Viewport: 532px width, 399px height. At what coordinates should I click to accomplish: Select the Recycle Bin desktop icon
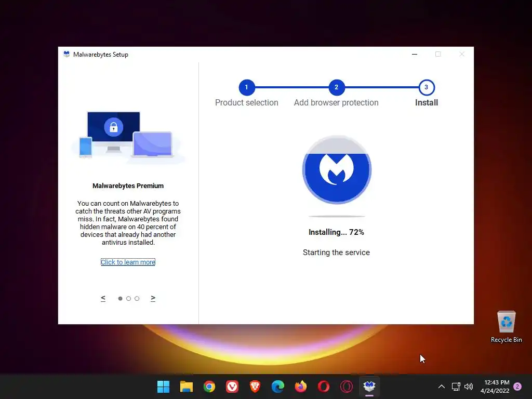pyautogui.click(x=506, y=327)
